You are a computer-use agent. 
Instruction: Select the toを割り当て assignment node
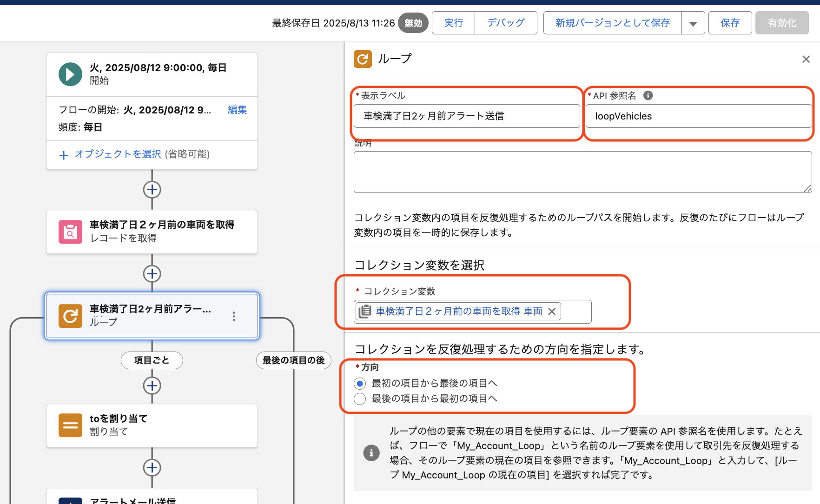click(152, 425)
